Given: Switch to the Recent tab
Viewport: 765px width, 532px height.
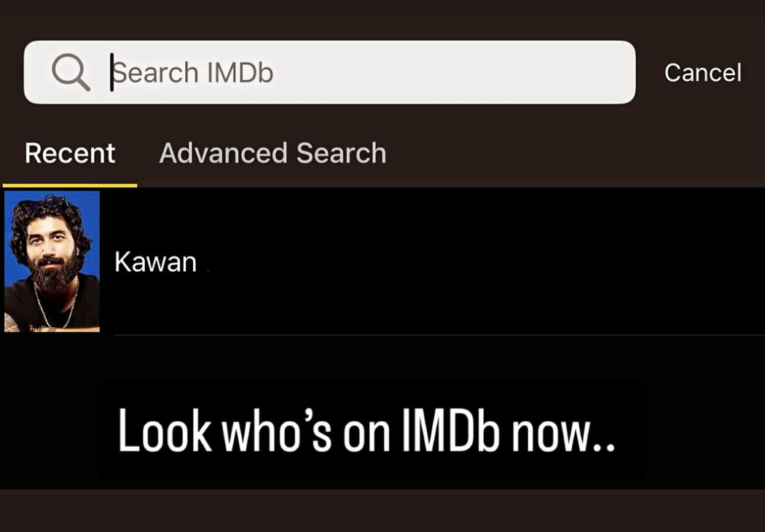Looking at the screenshot, I should click(70, 153).
